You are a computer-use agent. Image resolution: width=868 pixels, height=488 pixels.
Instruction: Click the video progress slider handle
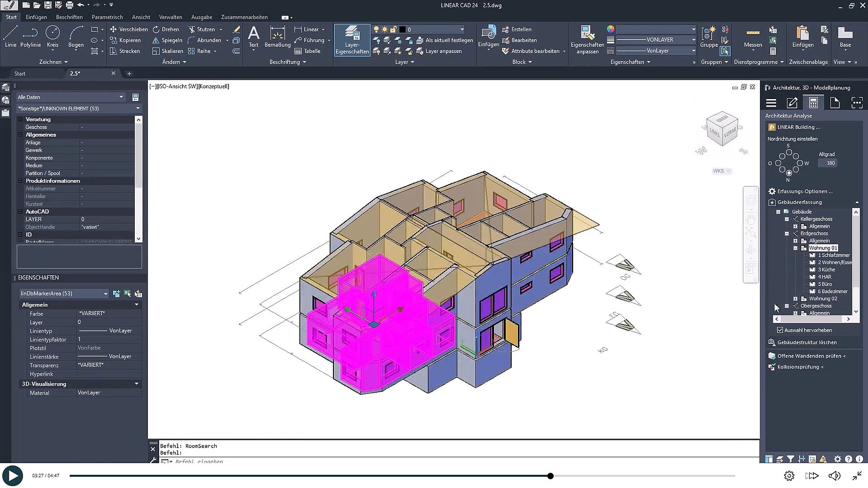(x=550, y=476)
